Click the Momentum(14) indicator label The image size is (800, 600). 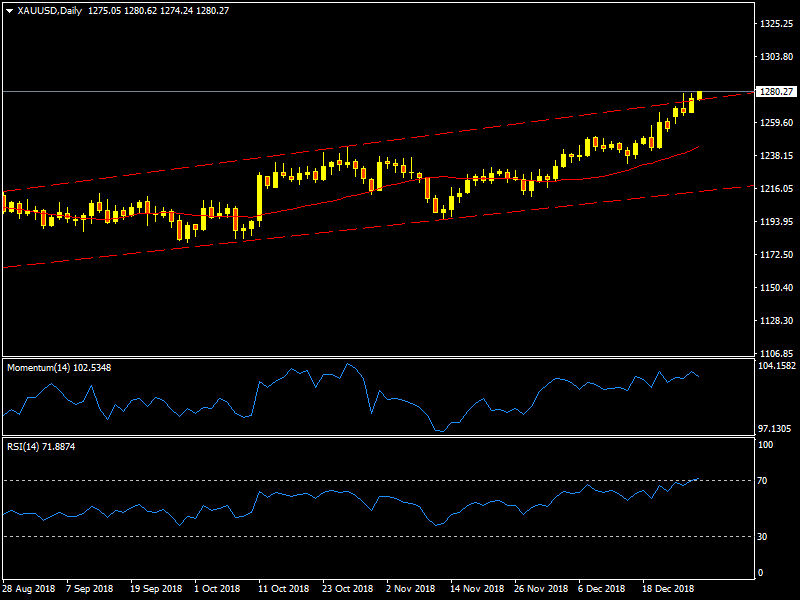[x=59, y=367]
